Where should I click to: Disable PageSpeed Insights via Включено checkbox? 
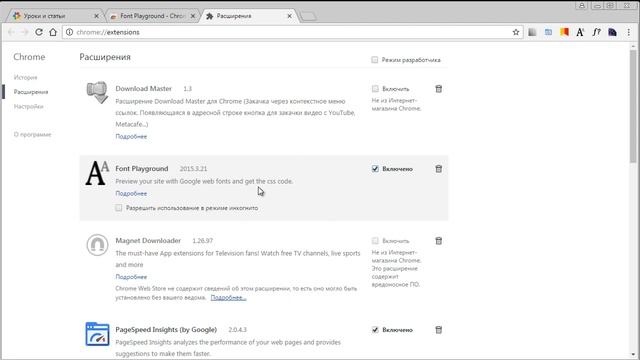[375, 330]
